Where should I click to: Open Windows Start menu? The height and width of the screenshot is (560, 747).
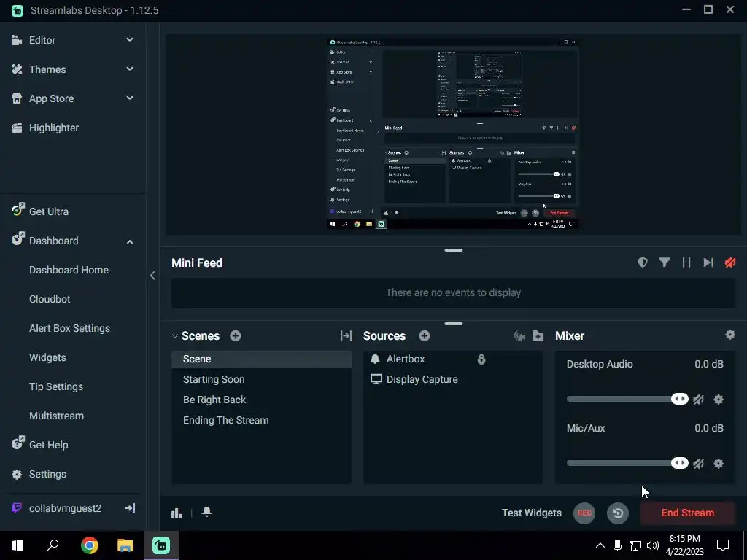[18, 545]
